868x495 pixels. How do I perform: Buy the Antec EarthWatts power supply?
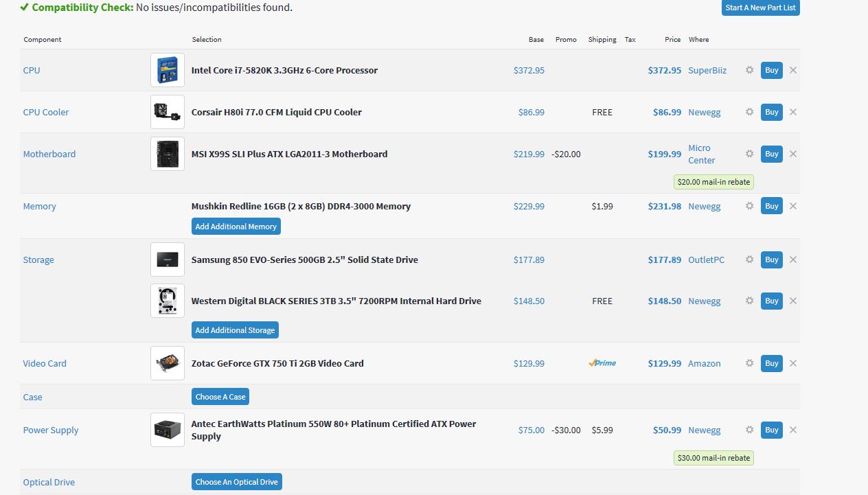tap(772, 430)
